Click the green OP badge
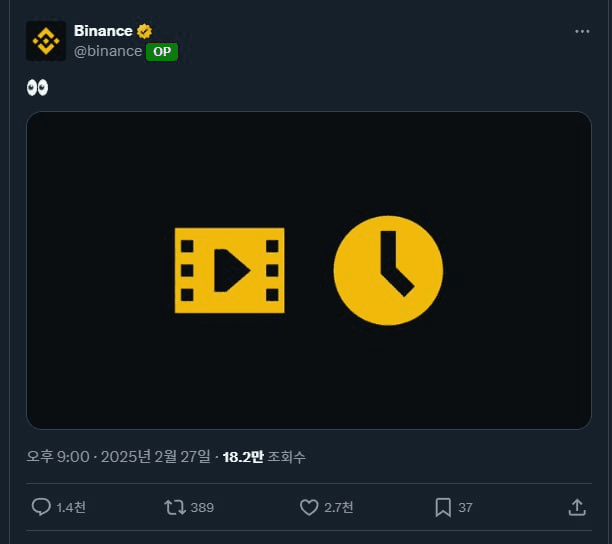The height and width of the screenshot is (544, 612). pyautogui.click(x=162, y=52)
